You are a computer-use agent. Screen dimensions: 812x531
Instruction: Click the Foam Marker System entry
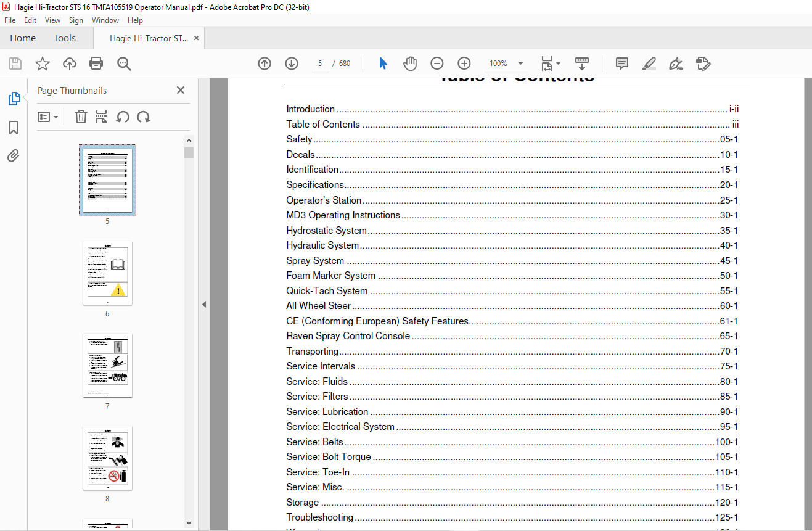512,276
